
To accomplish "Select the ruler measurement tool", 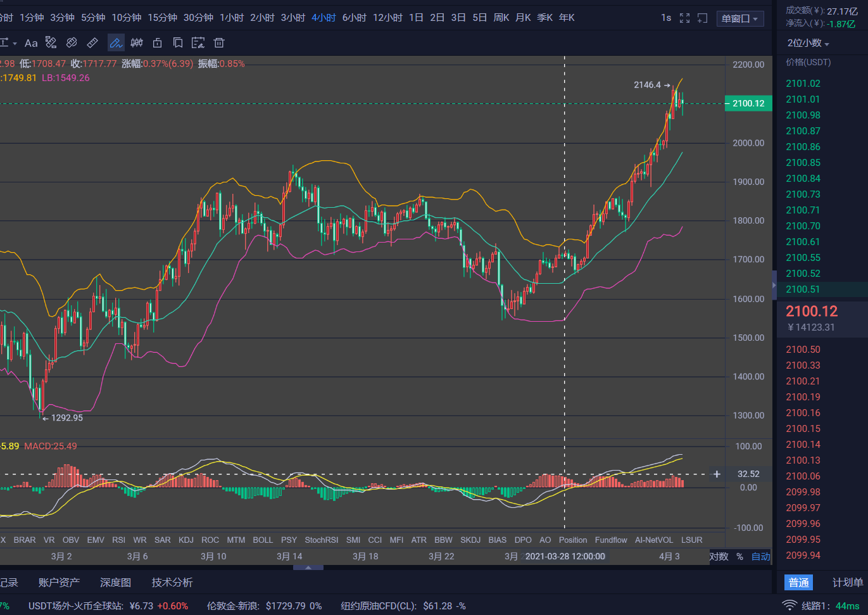I will point(92,42).
